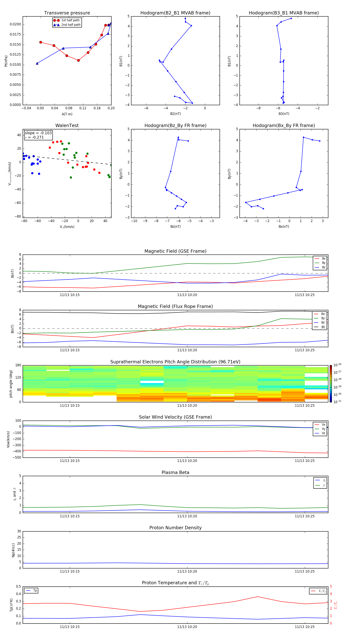The image size is (351, 644).
Task: Click the 'B3(nT)' x-axis label
Action: tap(284, 114)
